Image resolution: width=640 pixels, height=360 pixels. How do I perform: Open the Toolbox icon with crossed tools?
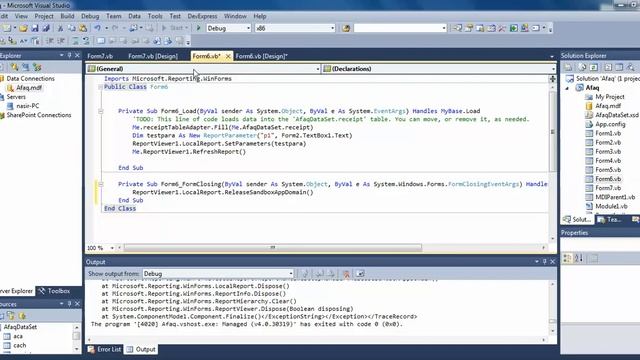502,28
